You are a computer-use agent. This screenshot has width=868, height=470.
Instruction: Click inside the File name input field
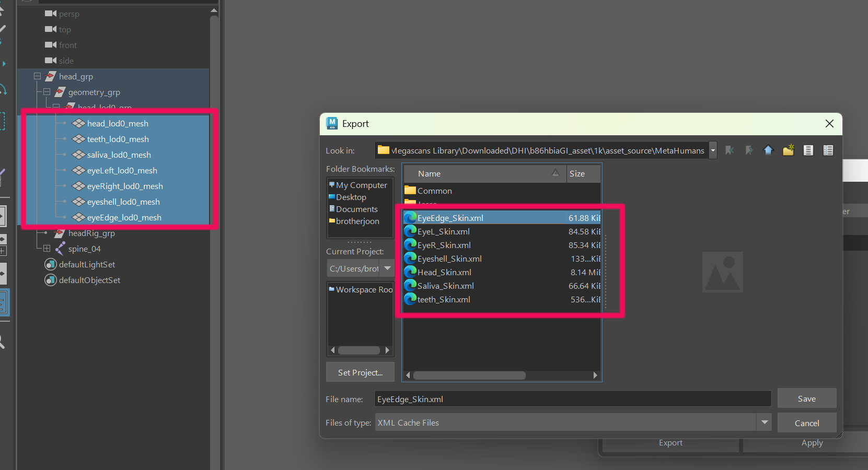click(523, 399)
